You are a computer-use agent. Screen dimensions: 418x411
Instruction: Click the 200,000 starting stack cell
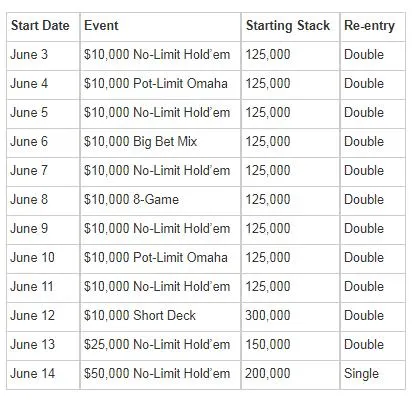coord(291,375)
